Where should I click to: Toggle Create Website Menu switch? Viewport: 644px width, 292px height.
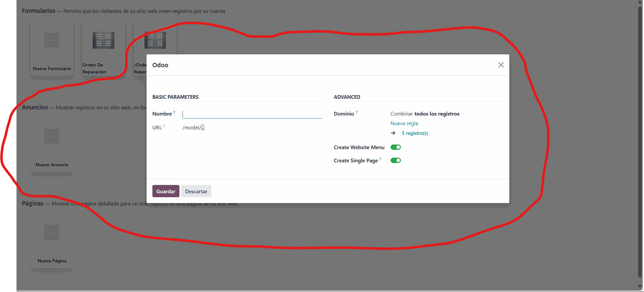click(x=396, y=147)
